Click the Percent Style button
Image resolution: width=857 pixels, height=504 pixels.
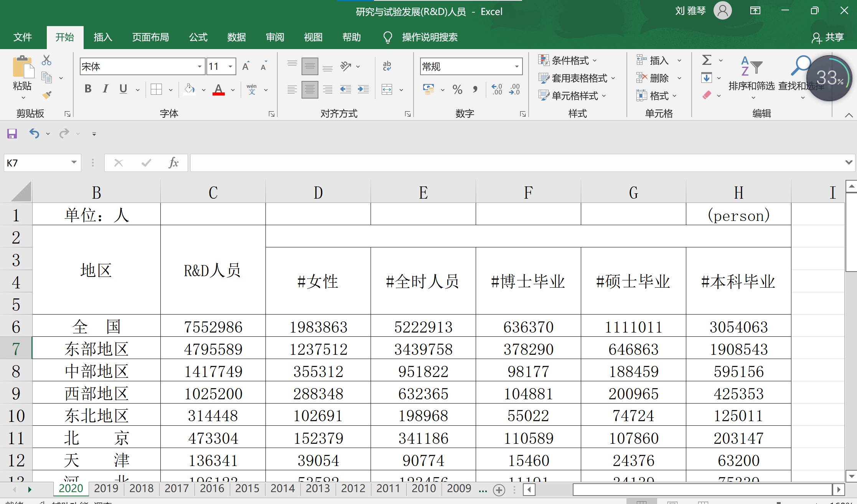tap(457, 90)
